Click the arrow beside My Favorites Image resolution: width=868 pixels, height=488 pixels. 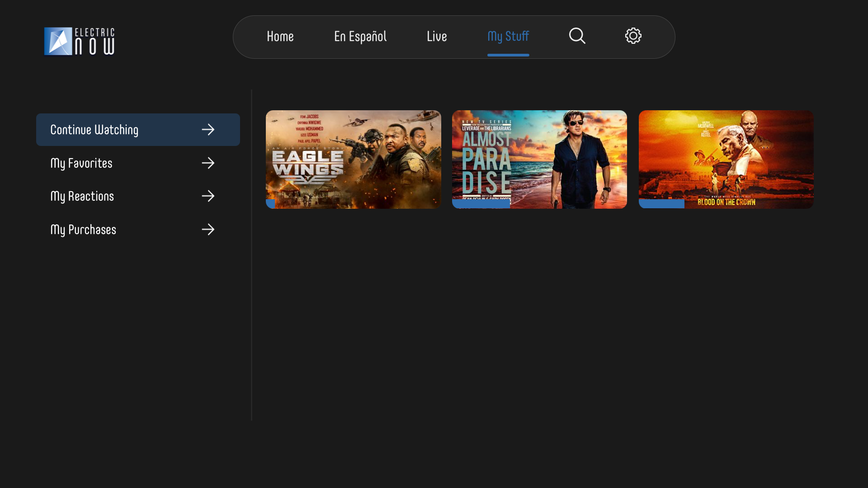point(208,163)
